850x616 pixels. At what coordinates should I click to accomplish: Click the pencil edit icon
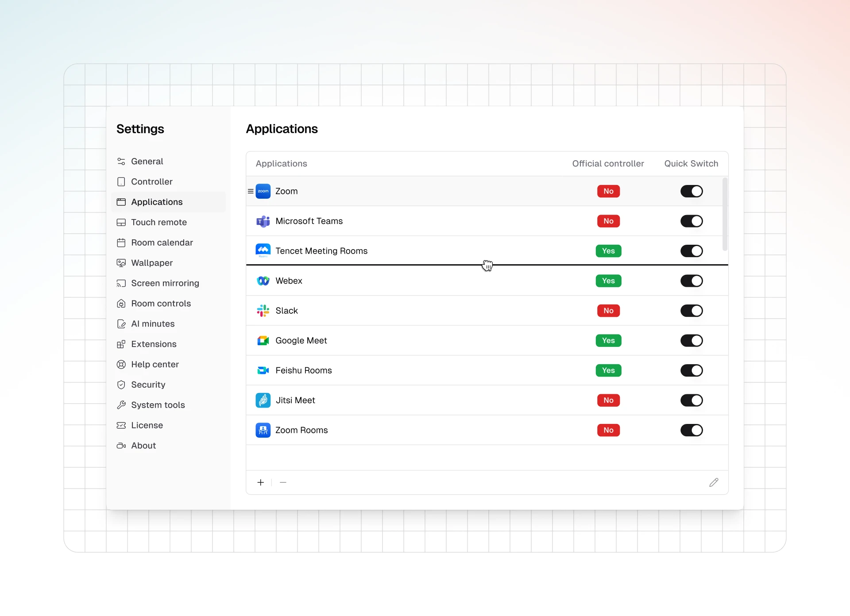pos(714,482)
